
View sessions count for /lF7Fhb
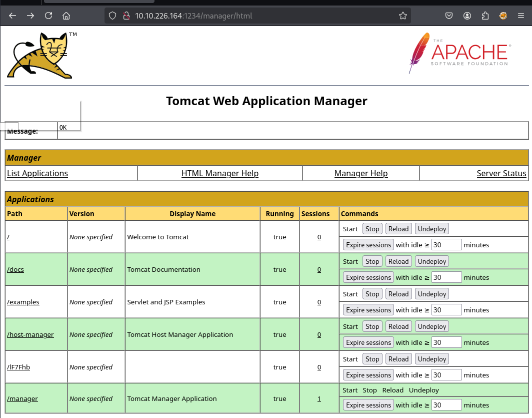coord(319,367)
